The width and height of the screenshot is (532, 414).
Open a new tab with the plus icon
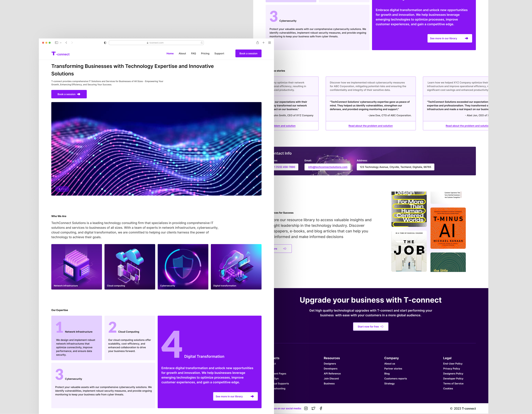tap(263, 43)
